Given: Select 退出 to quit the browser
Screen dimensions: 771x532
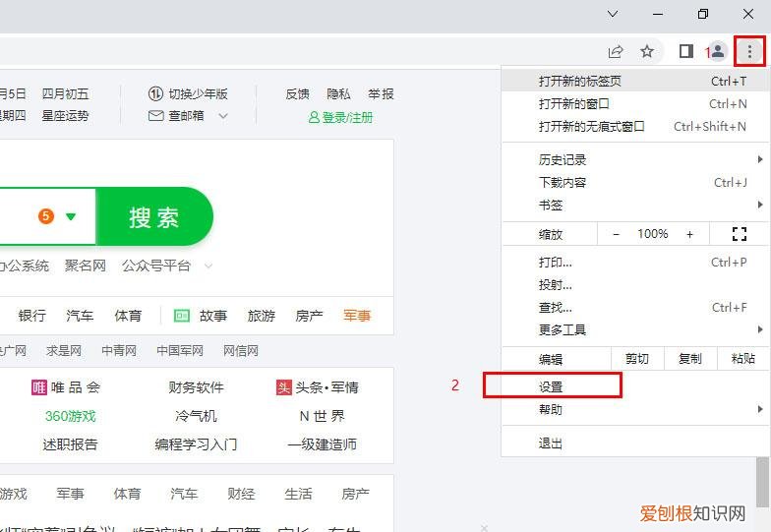Looking at the screenshot, I should [x=633, y=443].
